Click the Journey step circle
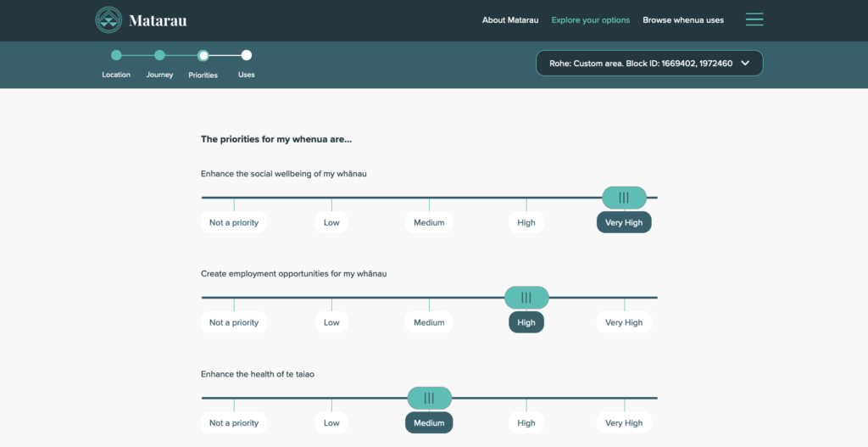The image size is (868, 447). [159, 56]
